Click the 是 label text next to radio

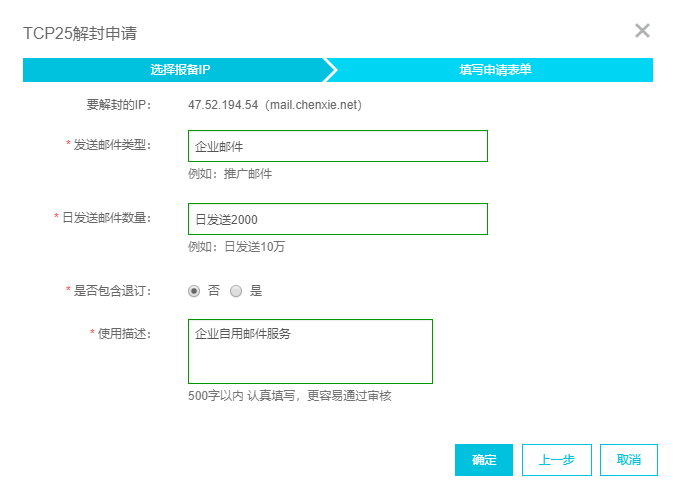coord(256,291)
